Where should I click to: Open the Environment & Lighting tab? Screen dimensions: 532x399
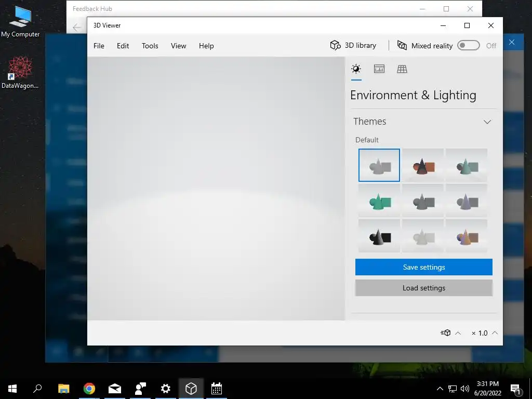(356, 69)
